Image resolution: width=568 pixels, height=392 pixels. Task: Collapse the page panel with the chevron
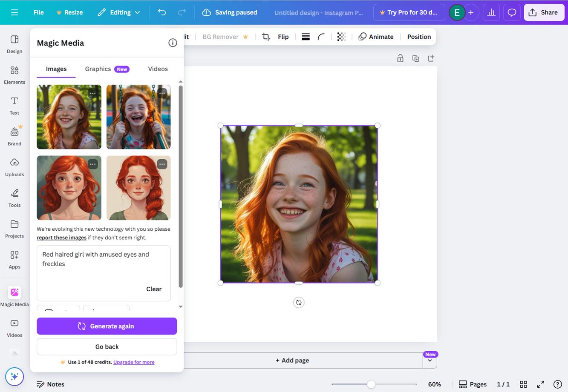pyautogui.click(x=430, y=360)
